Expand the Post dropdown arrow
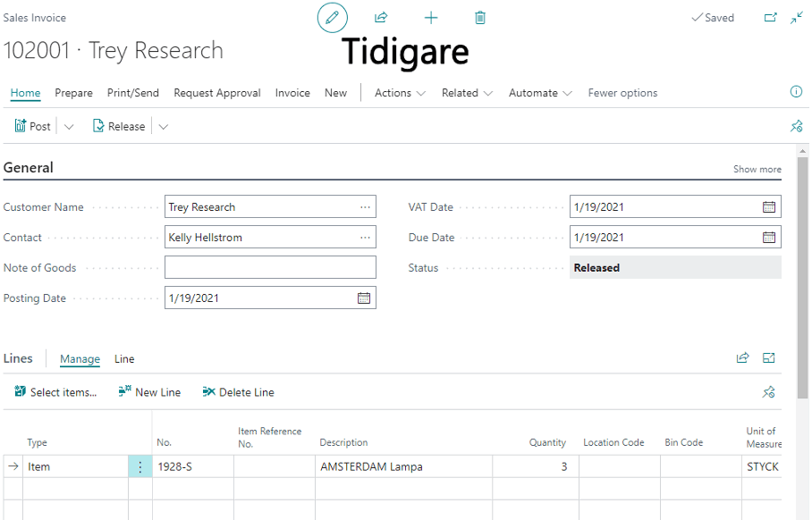812x520 pixels. [69, 127]
